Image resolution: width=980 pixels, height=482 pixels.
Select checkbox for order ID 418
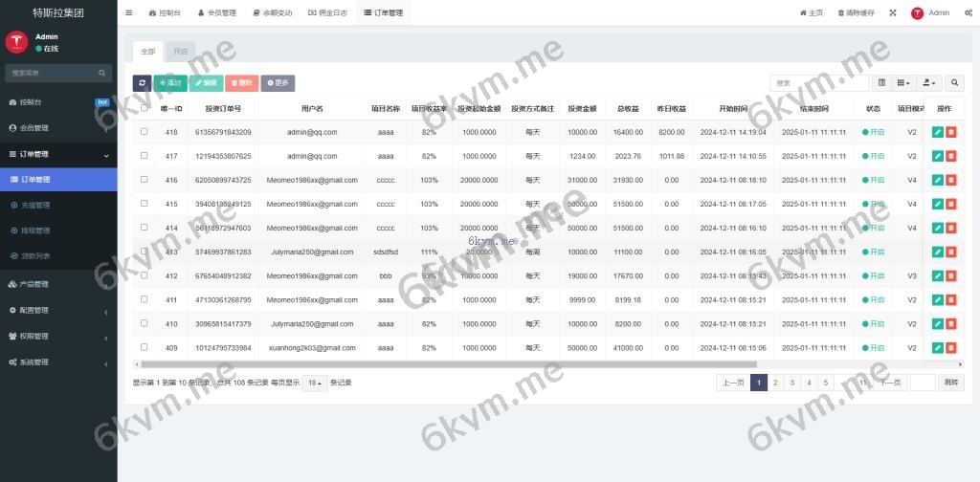pos(145,132)
